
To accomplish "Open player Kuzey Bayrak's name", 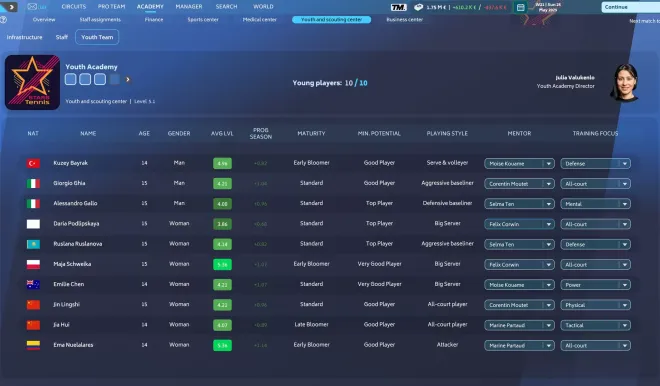I will coord(71,163).
